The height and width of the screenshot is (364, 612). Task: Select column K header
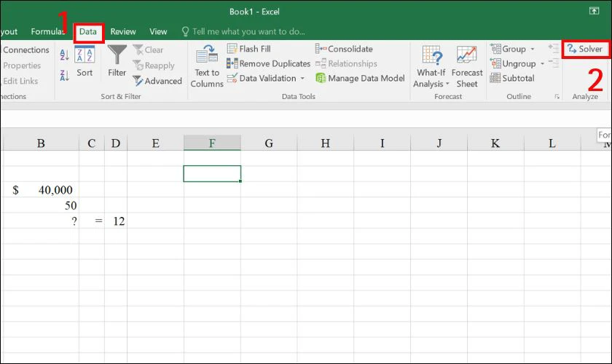point(495,143)
